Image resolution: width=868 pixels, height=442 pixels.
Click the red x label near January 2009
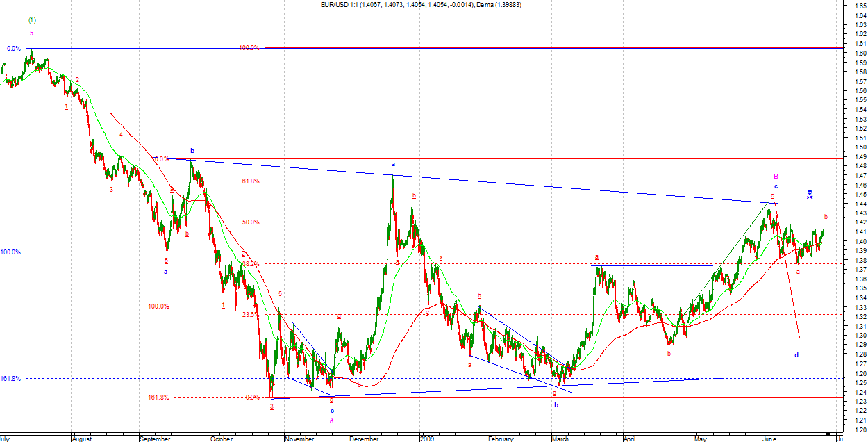click(x=441, y=257)
